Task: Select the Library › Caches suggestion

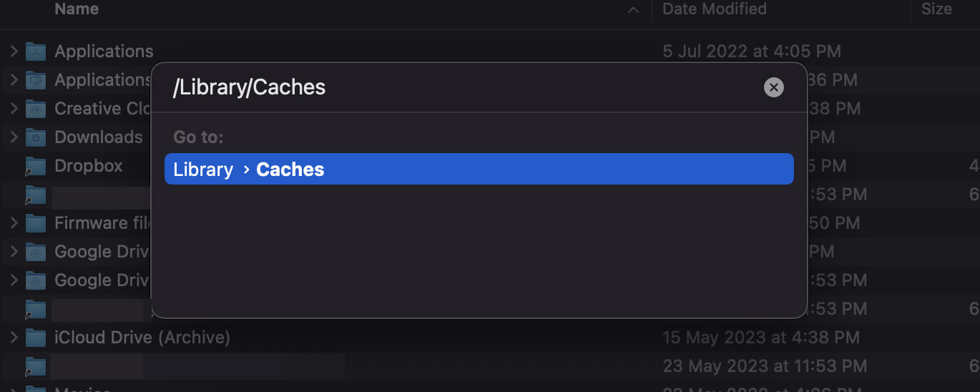Action: (479, 170)
